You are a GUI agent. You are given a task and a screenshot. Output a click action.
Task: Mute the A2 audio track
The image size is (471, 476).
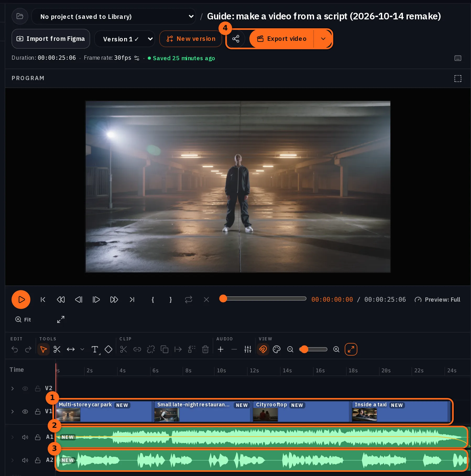25,460
